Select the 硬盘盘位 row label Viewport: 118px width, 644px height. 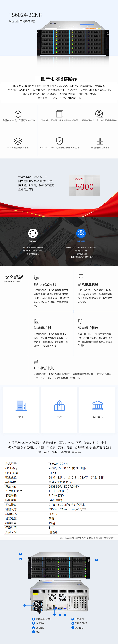[x=11, y=478]
